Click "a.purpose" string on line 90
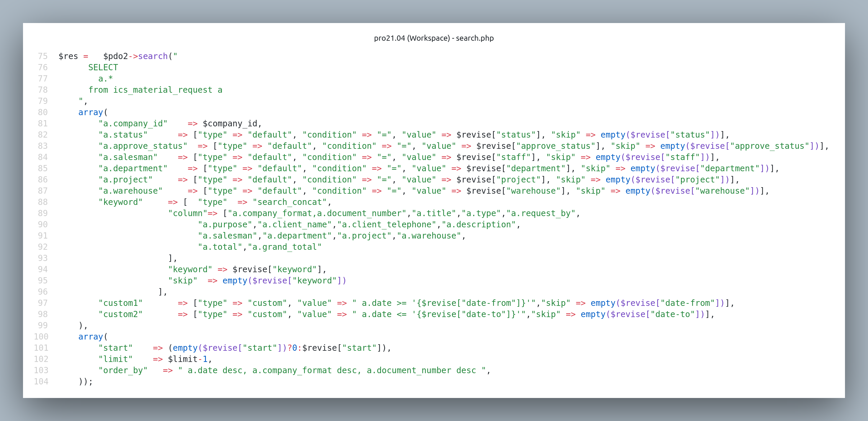The image size is (868, 421). [x=225, y=224]
